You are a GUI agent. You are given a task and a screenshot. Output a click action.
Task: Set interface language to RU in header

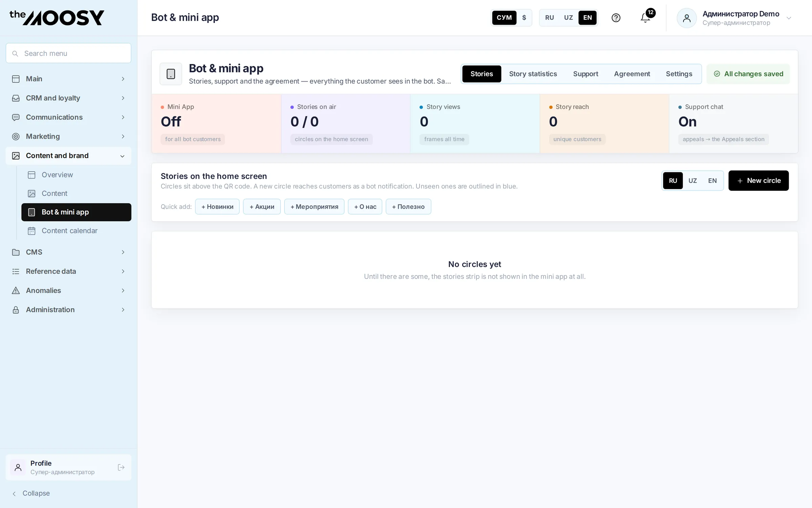tap(549, 18)
